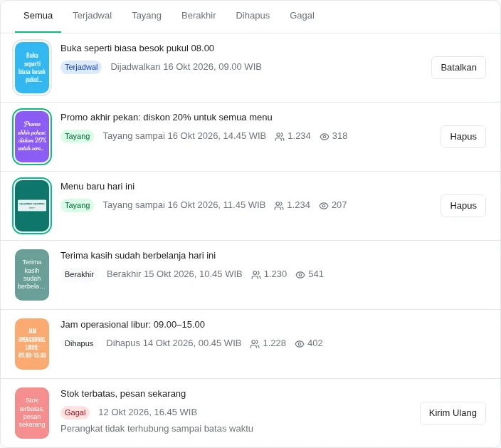Screen dimensions: 501x448
Task: Switch to the Terjadwal tab
Action: (93, 16)
